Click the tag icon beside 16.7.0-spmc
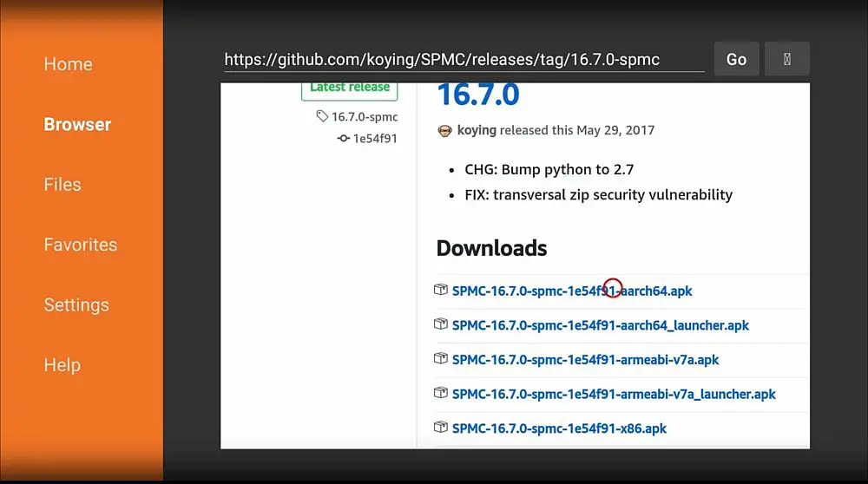 point(322,116)
